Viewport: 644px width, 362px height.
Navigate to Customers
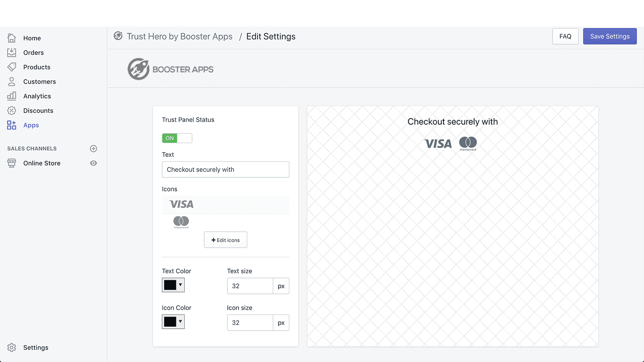point(39,82)
